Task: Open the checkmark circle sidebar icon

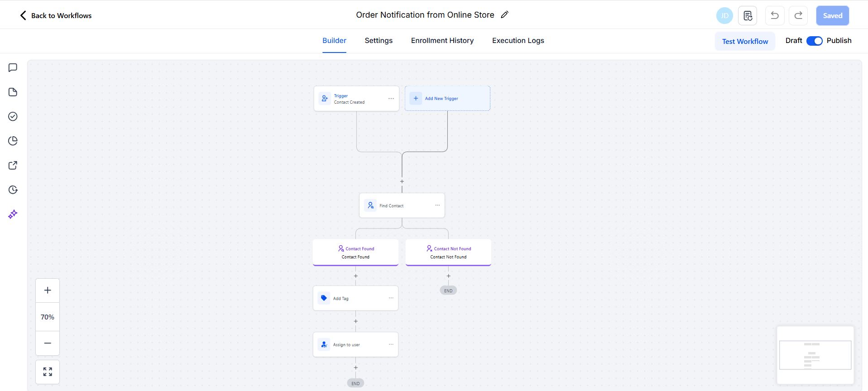Action: pyautogui.click(x=13, y=117)
